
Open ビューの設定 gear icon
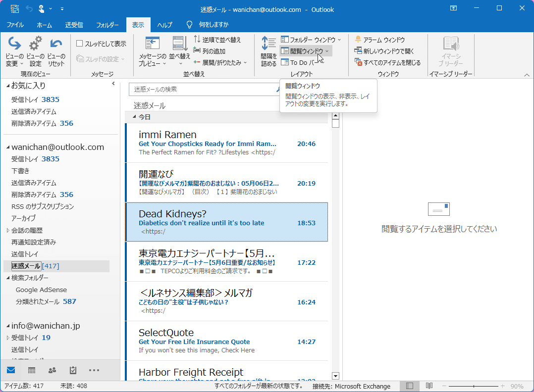click(35, 51)
